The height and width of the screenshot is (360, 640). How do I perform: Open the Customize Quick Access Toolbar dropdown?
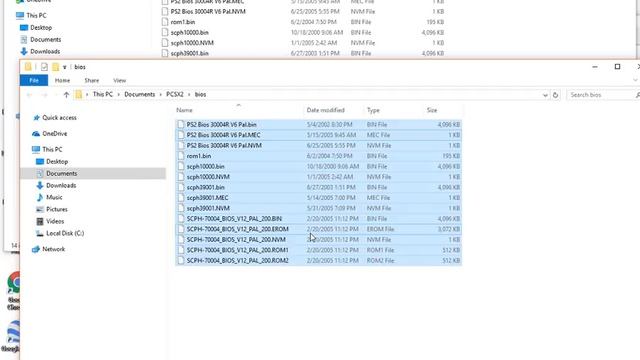point(64,67)
